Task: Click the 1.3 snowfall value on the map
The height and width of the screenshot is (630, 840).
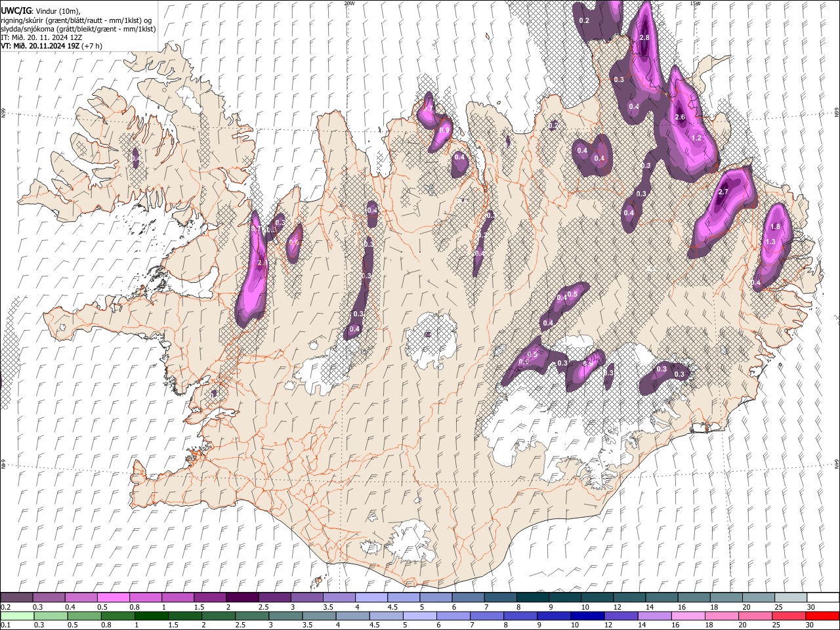Action: point(770,242)
